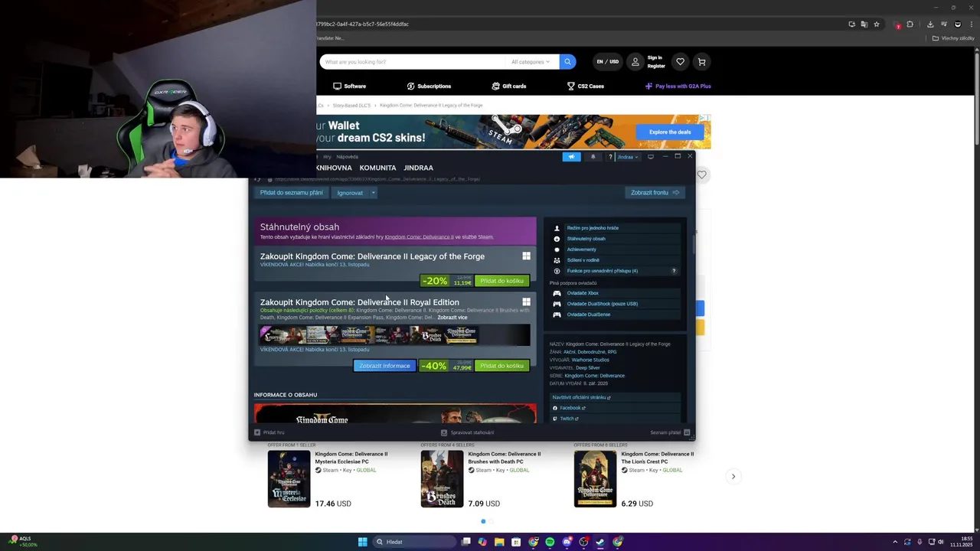Screen dimensions: 980x551
Task: Open Seznam přátel friends list in Steam
Action: [671, 432]
